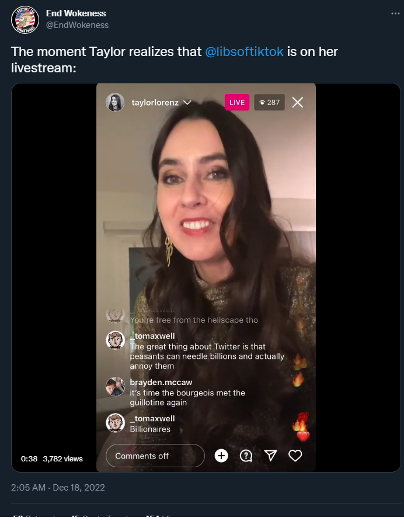This screenshot has width=404, height=532.
Task: Click the taylorlorenz username in livestream
Action: tap(155, 103)
